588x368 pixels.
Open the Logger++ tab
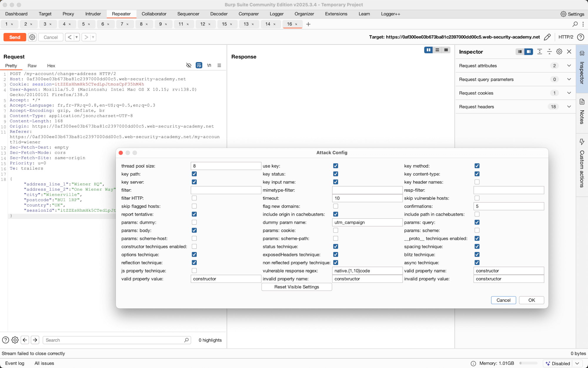pos(390,14)
